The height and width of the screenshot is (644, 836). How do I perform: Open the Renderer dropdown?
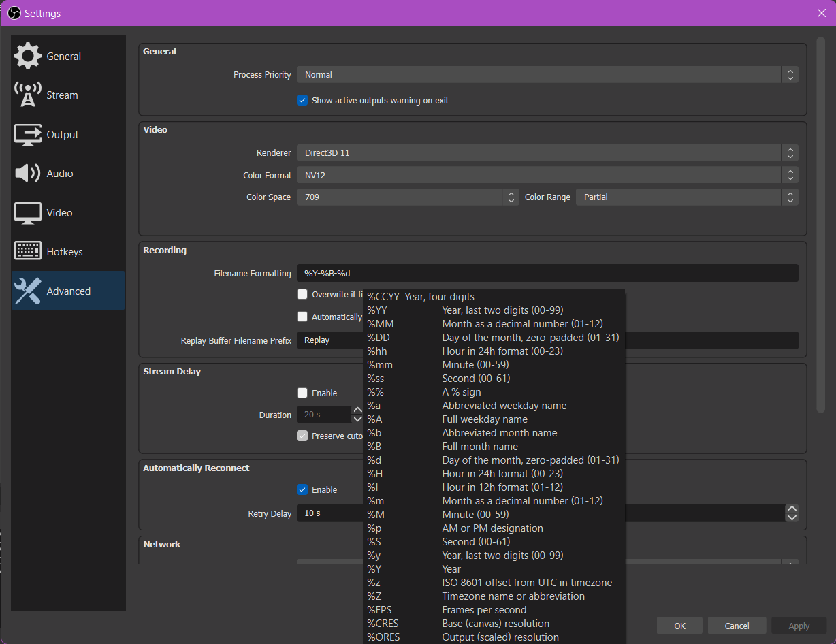click(547, 153)
